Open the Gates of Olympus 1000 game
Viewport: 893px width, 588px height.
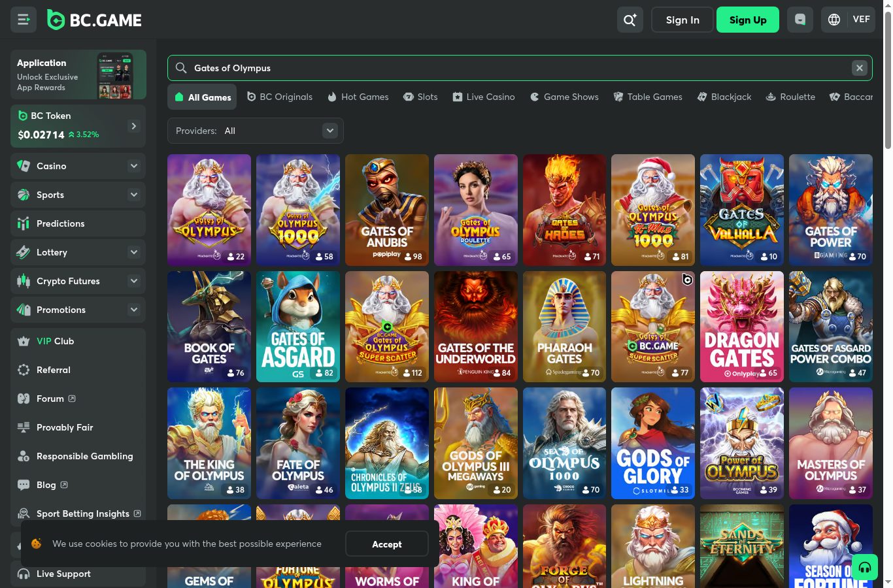pyautogui.click(x=298, y=210)
